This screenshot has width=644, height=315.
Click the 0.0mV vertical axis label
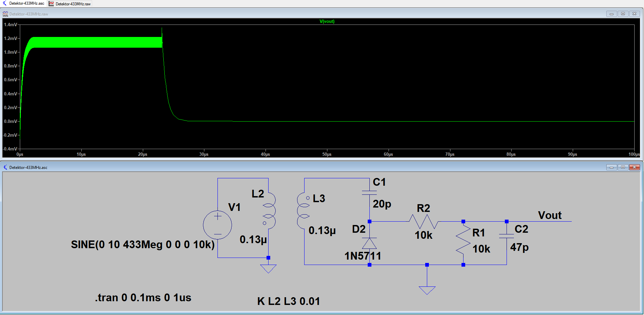[x=10, y=121]
